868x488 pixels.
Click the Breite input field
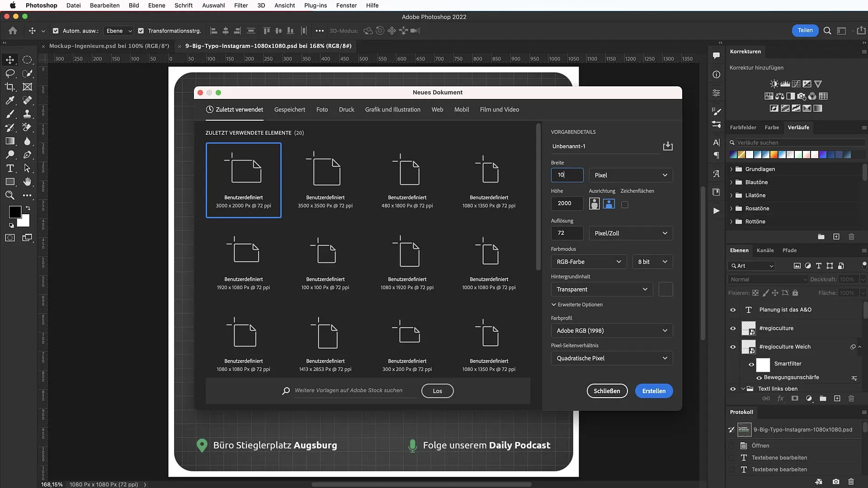(567, 174)
